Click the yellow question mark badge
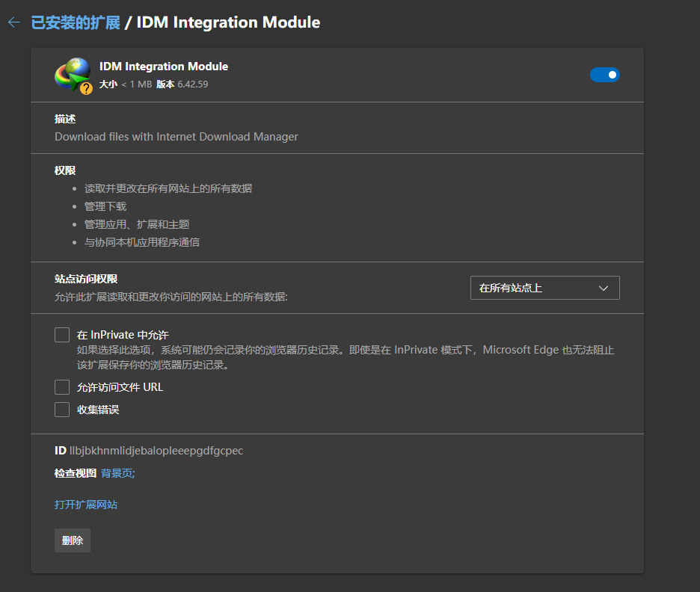This screenshot has width=700, height=592. (87, 89)
